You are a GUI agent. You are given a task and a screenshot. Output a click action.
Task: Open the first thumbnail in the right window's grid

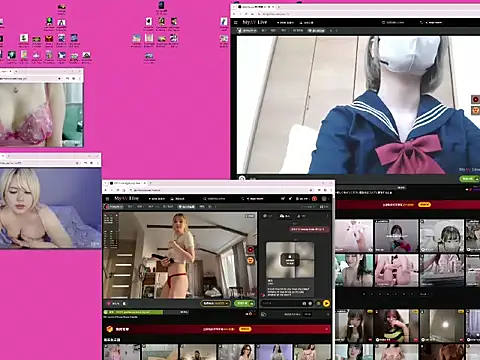(x=354, y=236)
